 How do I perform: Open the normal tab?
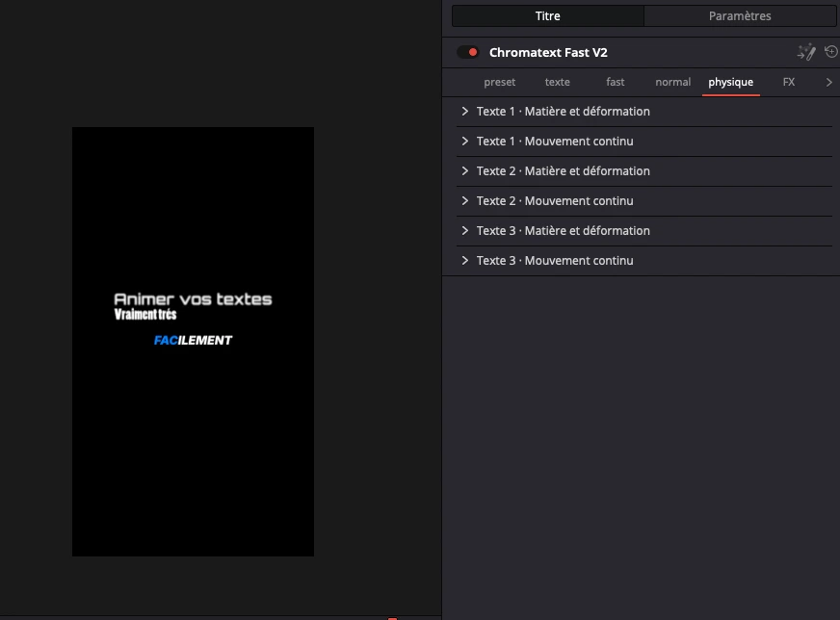[x=672, y=83]
